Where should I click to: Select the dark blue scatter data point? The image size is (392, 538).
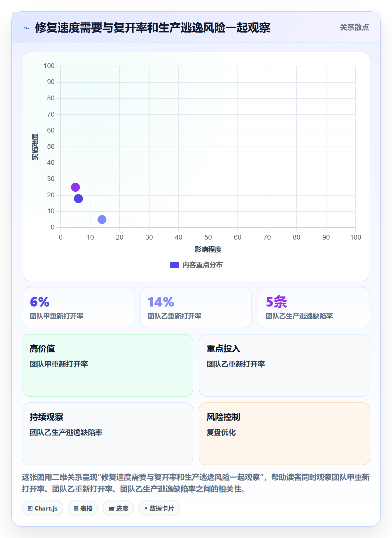click(x=78, y=199)
